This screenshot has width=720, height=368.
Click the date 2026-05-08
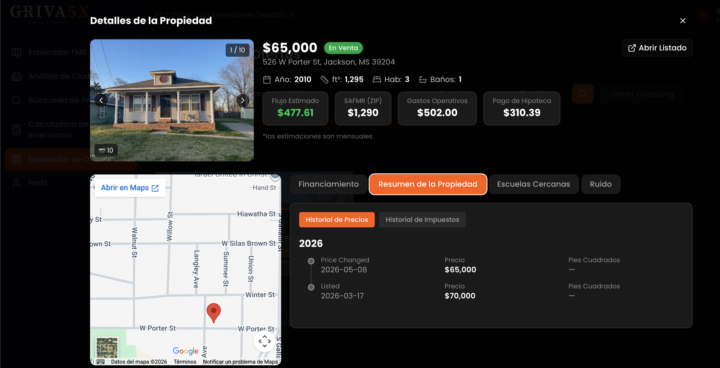pos(343,270)
